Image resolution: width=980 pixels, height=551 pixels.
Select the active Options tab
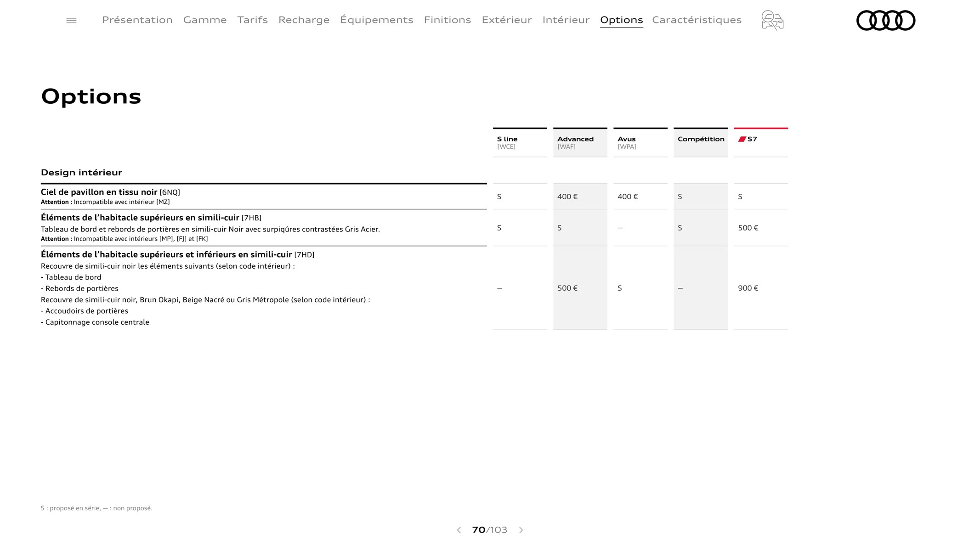tap(622, 20)
